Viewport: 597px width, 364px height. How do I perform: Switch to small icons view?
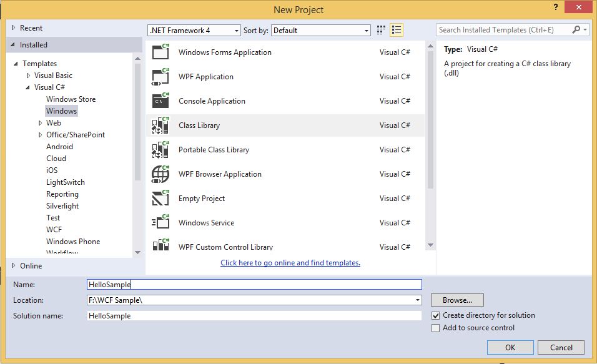tap(382, 30)
